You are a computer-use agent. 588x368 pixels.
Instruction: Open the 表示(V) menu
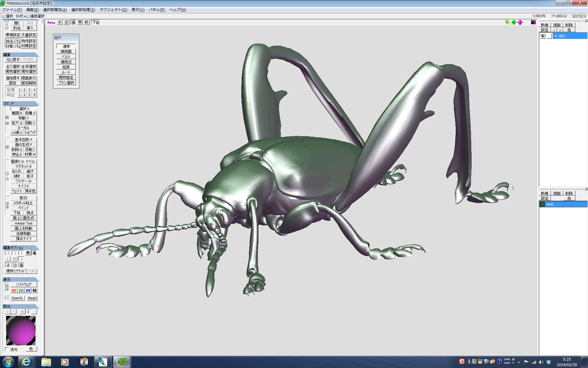pyautogui.click(x=138, y=10)
